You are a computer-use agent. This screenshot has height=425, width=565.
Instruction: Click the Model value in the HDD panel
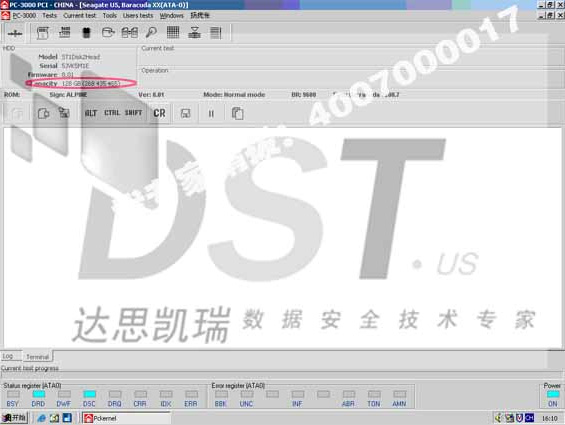(x=81, y=57)
